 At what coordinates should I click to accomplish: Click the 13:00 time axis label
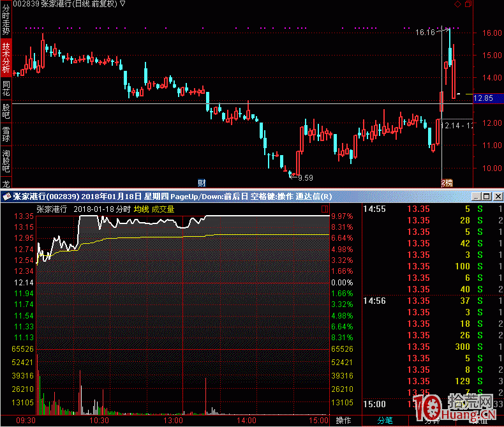173,420
